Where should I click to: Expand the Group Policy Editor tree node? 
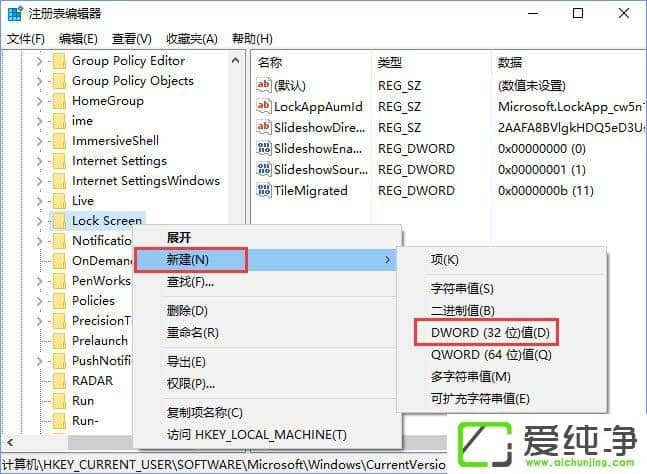39,61
